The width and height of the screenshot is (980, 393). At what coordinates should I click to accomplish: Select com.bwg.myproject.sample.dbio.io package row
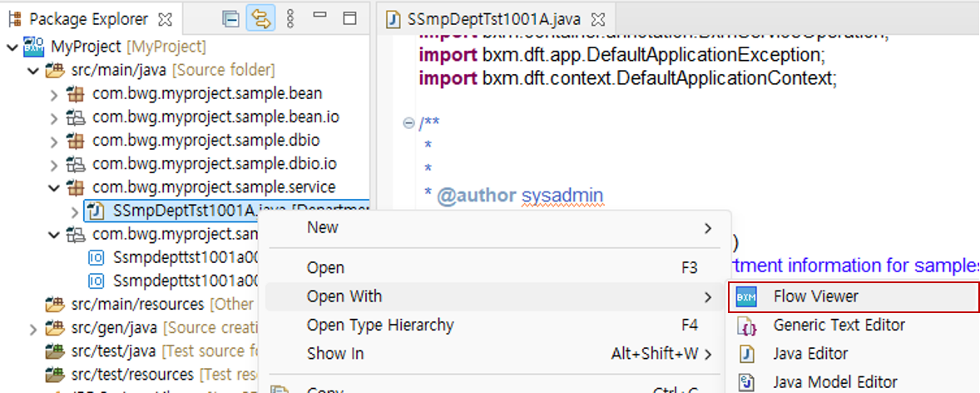[x=215, y=164]
